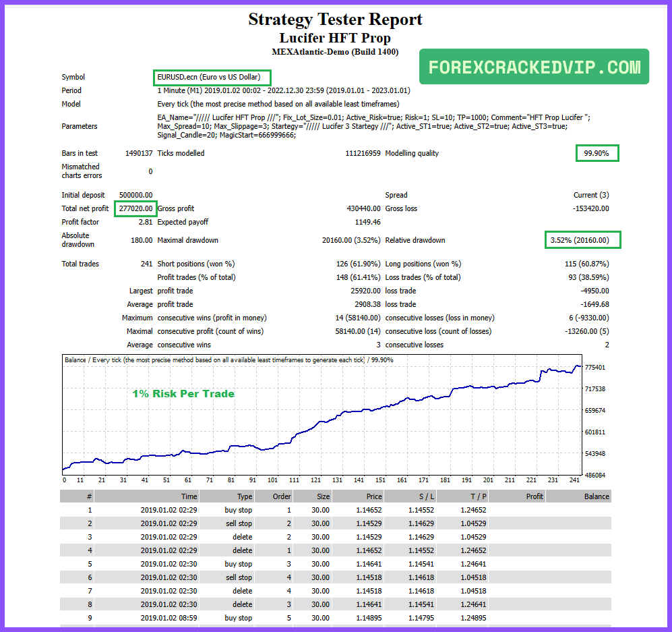Select symbol EURUSD.ecn (Euro vs US Dollar)
The image size is (672, 632).
click(209, 77)
